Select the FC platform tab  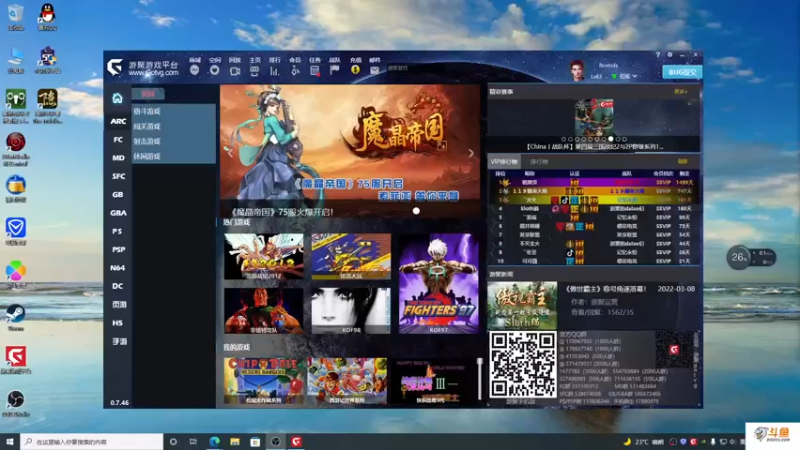pos(118,139)
